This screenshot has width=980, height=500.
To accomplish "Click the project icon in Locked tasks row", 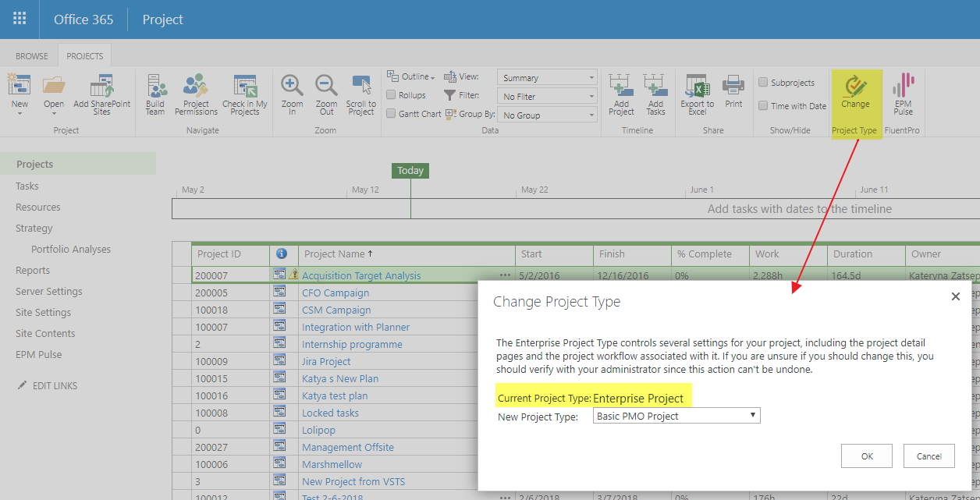I will [279, 412].
